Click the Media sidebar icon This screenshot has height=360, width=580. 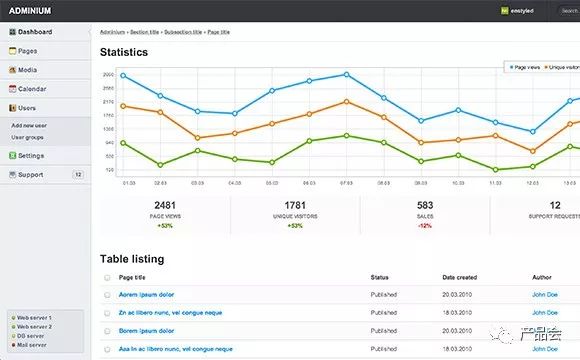tap(13, 70)
